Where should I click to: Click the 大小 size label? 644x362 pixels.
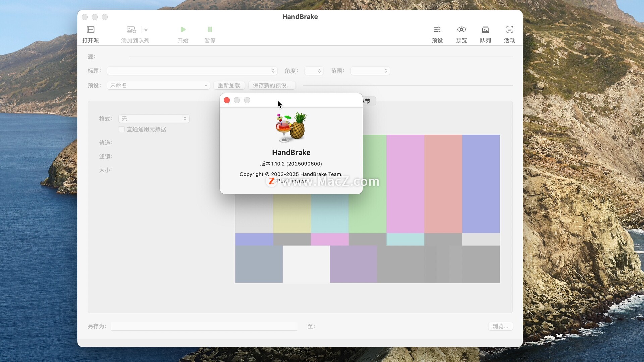tap(106, 170)
